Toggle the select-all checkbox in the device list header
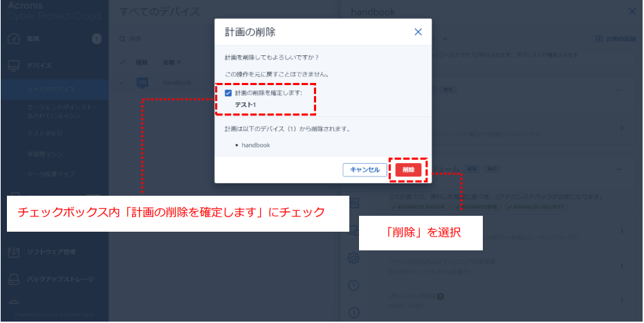This screenshot has height=323, width=644. click(122, 62)
